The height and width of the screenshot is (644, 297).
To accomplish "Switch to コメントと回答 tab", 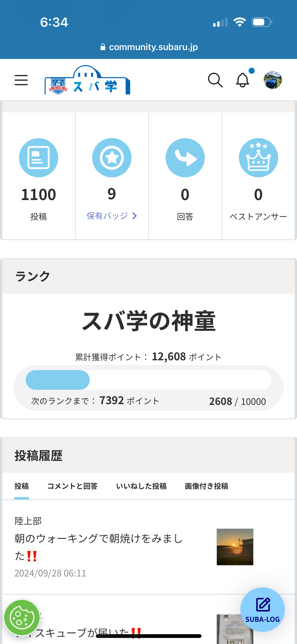I will coord(72,486).
